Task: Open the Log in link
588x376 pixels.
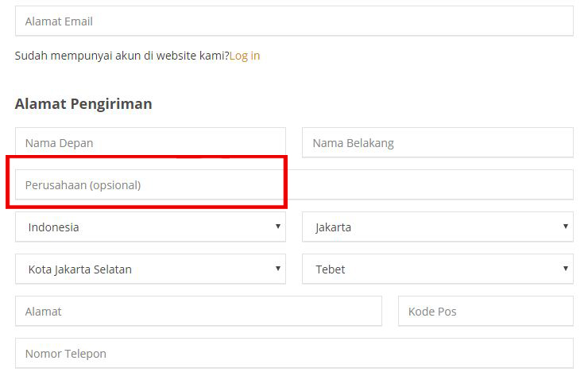Action: (x=245, y=56)
